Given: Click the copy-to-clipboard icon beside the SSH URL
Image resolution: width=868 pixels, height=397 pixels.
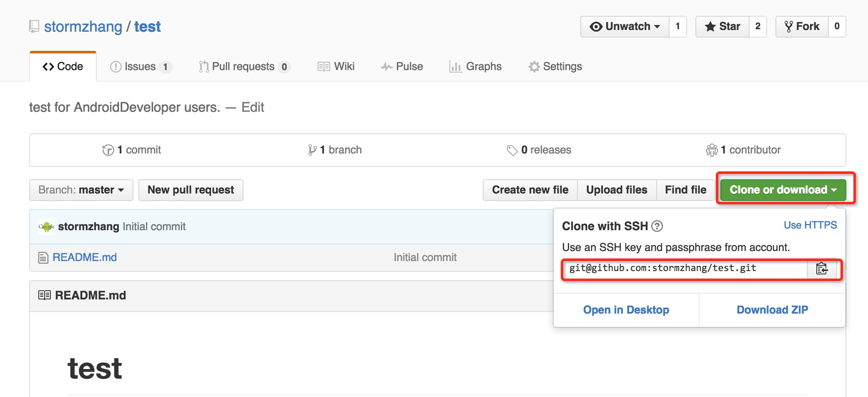Looking at the screenshot, I should coord(822,269).
